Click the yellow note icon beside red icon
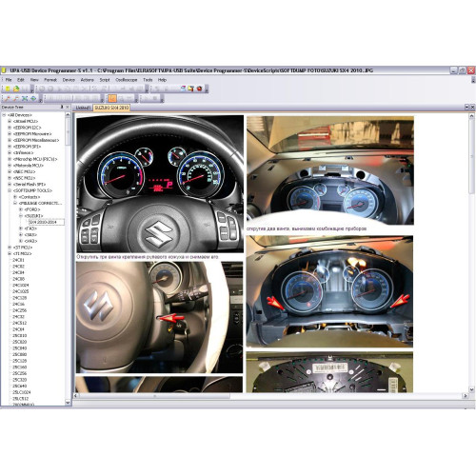Viewport: 476px width, 476px height. point(191,89)
